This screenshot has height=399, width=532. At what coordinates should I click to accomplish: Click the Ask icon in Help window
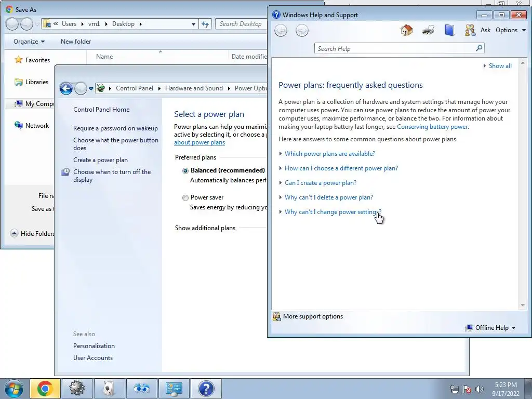tap(470, 30)
